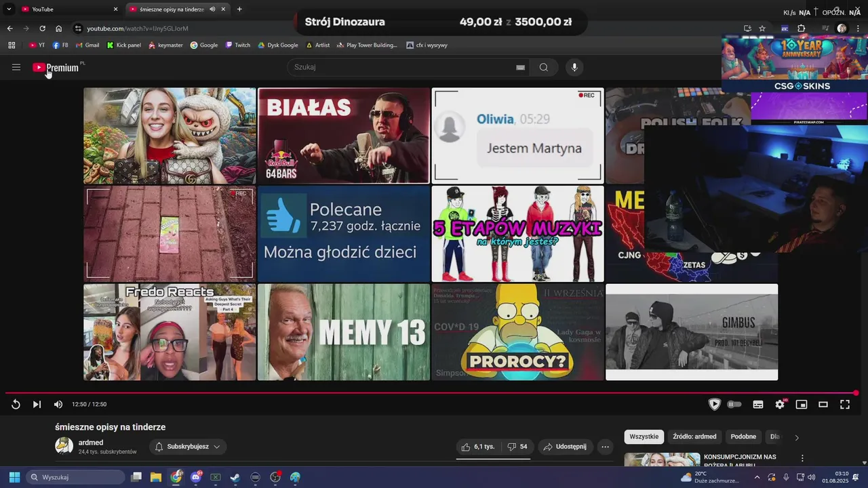Open the ardmed channel name link
This screenshot has width=868, height=488.
[91, 443]
